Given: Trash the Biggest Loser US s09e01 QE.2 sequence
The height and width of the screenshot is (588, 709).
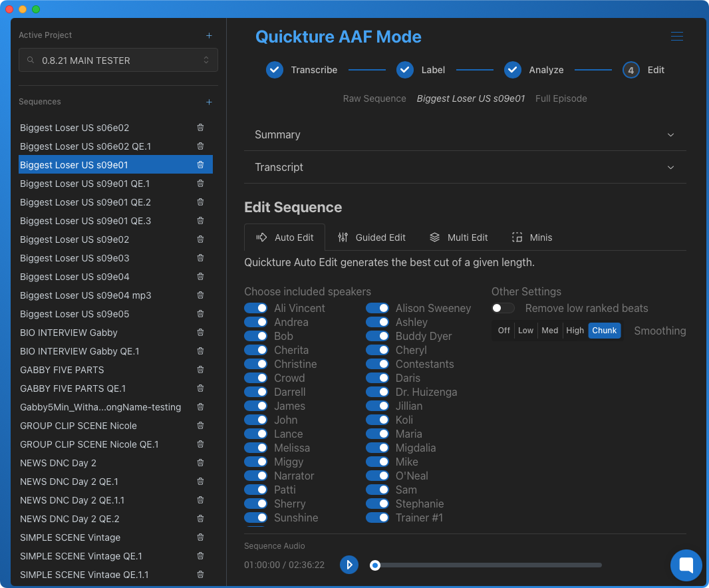Looking at the screenshot, I should [200, 202].
